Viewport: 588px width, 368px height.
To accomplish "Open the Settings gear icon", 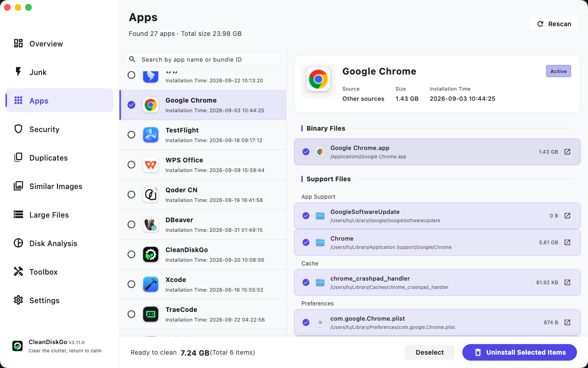I will [x=18, y=300].
